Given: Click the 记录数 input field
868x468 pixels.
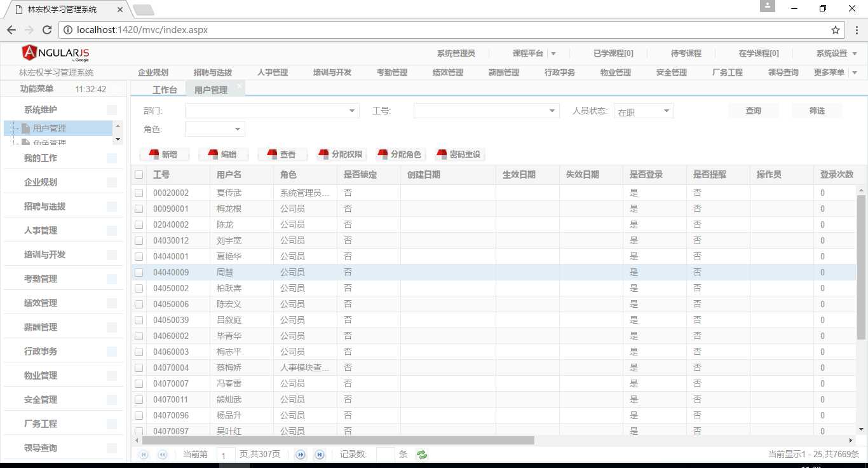Looking at the screenshot, I should coord(386,455).
